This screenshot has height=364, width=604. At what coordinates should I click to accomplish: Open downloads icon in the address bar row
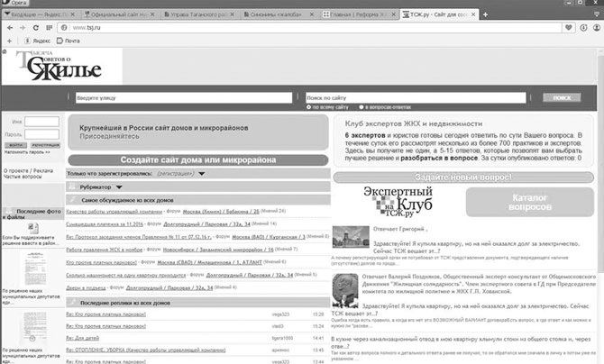[x=583, y=27]
